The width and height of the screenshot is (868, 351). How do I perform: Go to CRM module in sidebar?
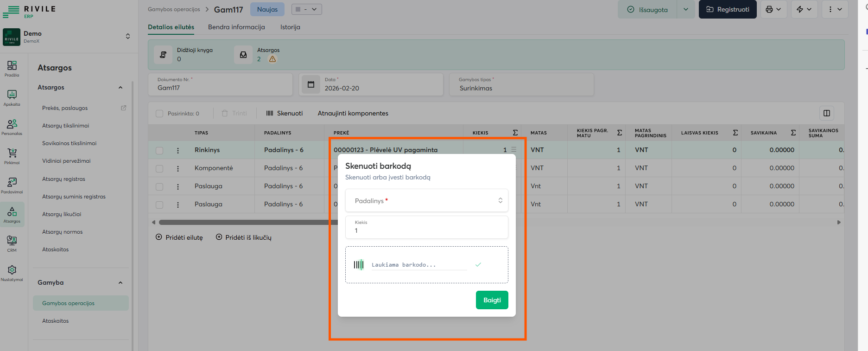[12, 243]
